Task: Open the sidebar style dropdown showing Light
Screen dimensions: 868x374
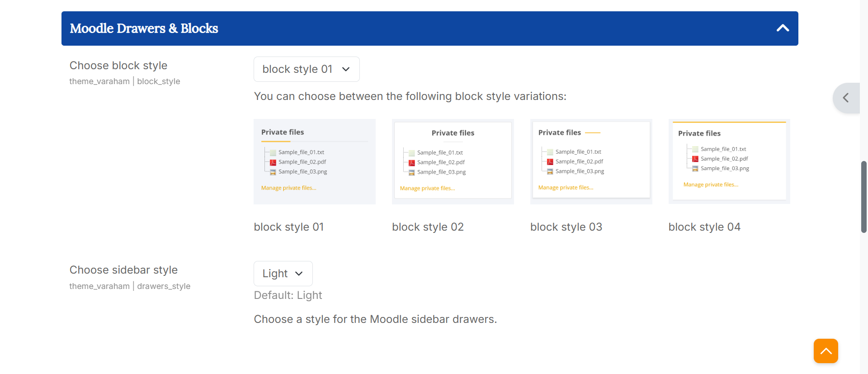Action: pyautogui.click(x=283, y=273)
